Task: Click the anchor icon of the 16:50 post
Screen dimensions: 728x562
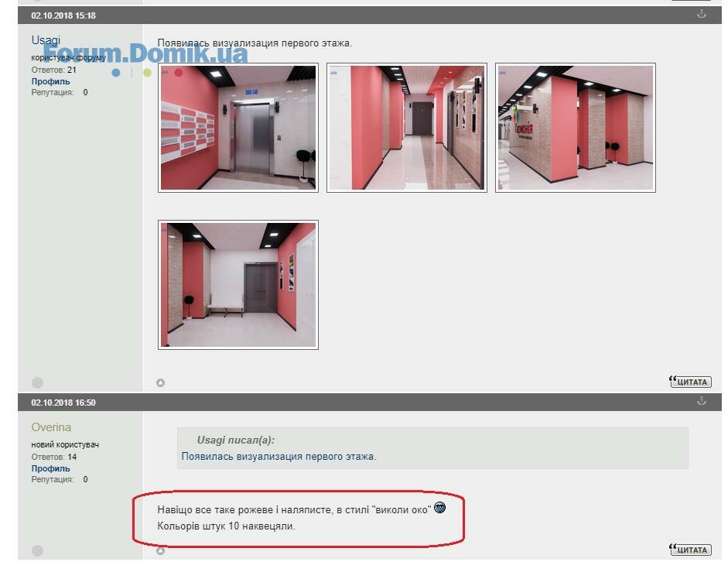Action: (702, 401)
